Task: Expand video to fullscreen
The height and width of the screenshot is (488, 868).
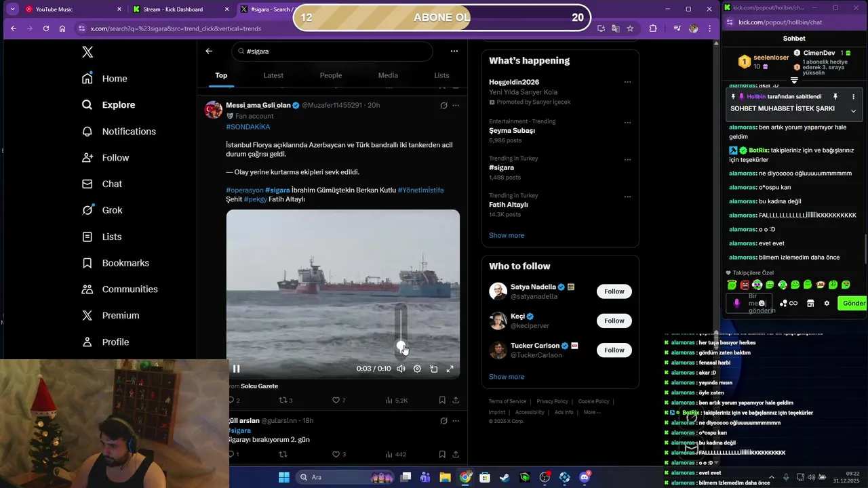Action: pos(450,369)
